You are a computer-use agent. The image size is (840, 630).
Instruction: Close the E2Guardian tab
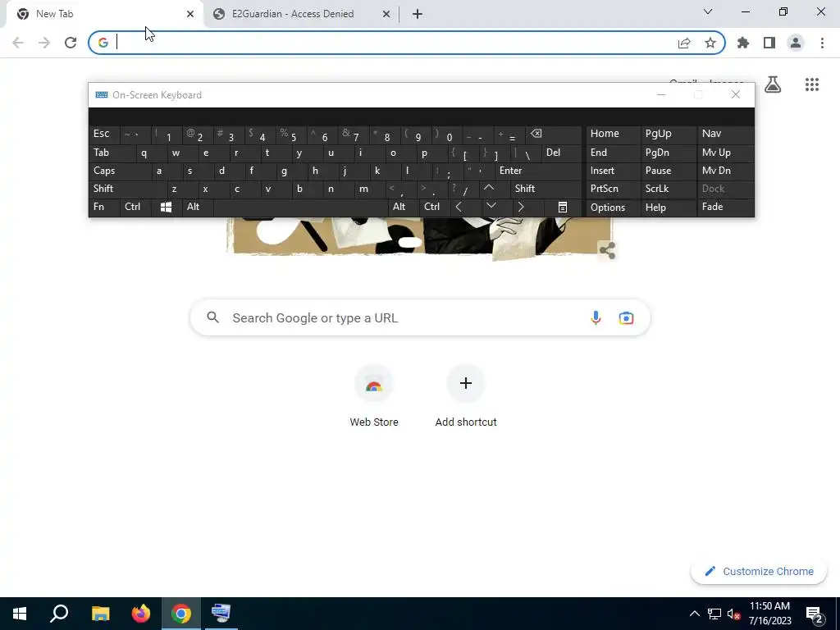coord(386,15)
